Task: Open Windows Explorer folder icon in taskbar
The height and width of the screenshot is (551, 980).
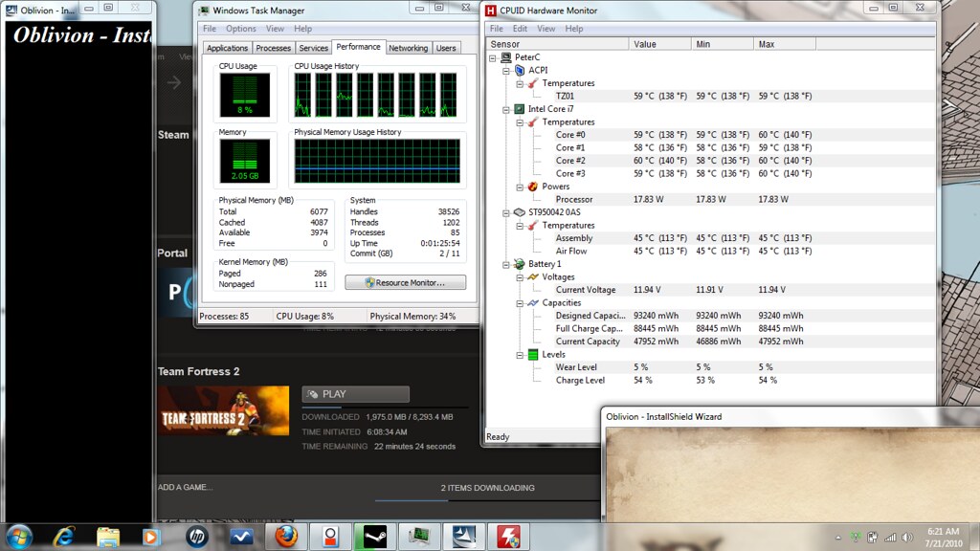Action: (107, 537)
